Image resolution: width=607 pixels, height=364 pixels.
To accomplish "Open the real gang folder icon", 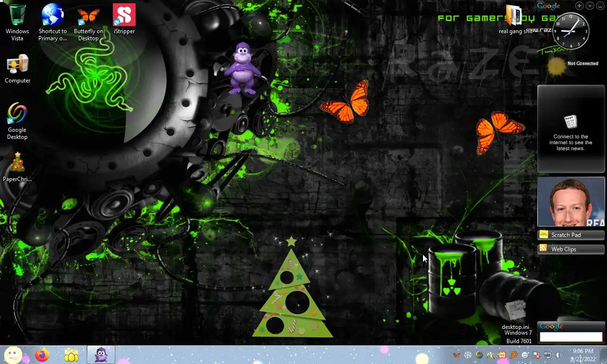I will [x=515, y=20].
